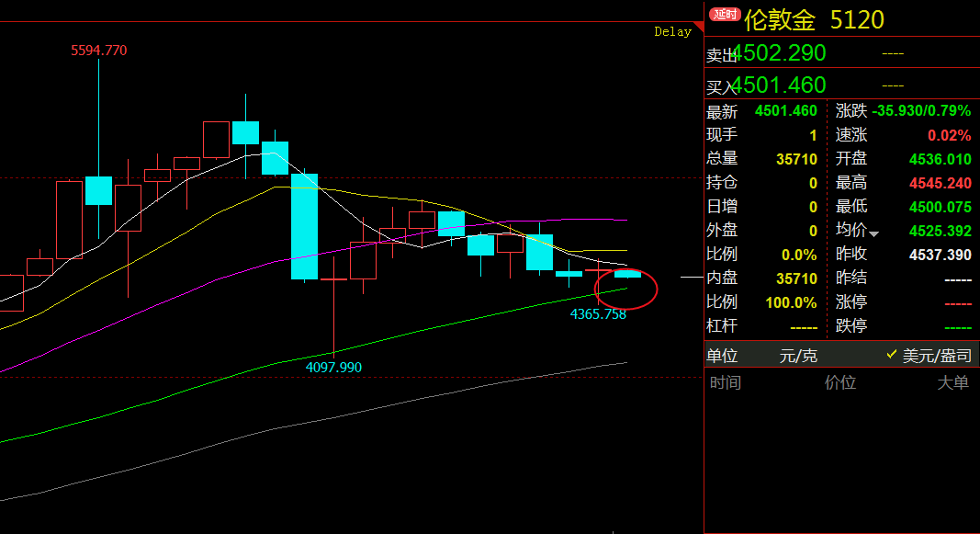Click the 卖出 price 4502.290

[x=779, y=53]
